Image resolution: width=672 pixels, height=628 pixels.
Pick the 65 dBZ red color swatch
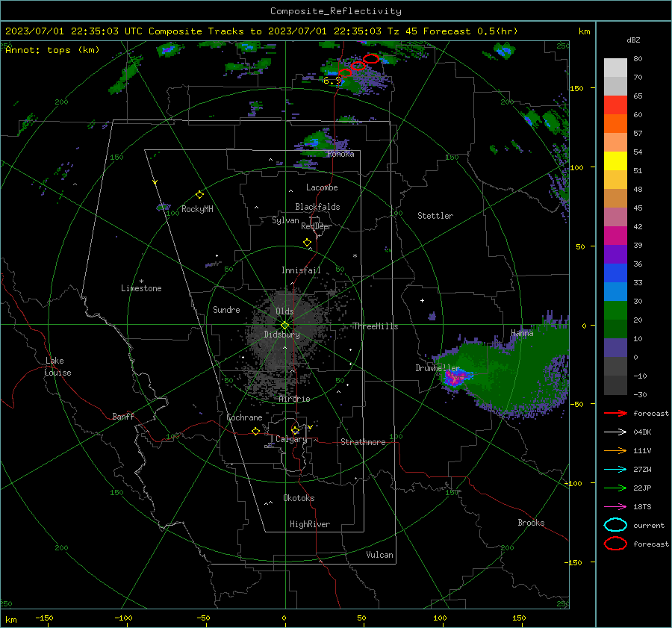click(615, 105)
